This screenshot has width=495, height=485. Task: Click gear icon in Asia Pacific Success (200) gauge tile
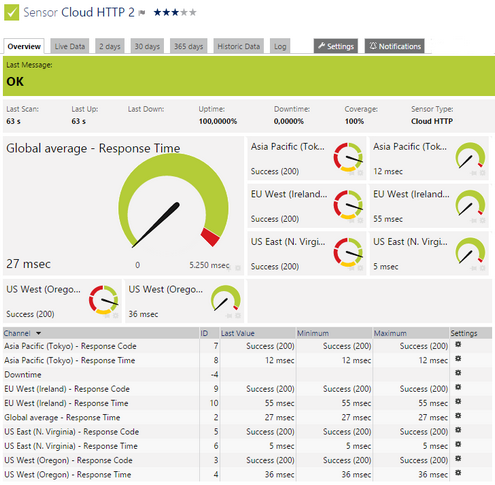click(360, 173)
